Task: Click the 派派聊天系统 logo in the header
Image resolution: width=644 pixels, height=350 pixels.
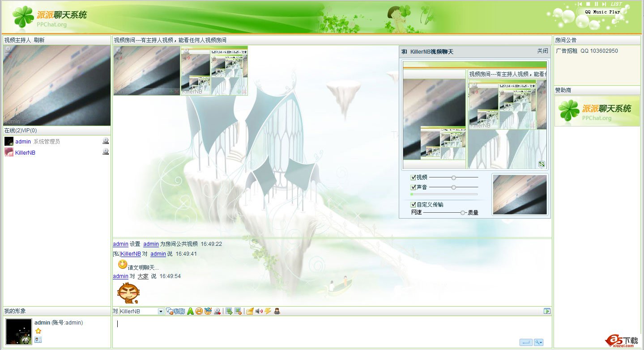Action: (x=50, y=17)
